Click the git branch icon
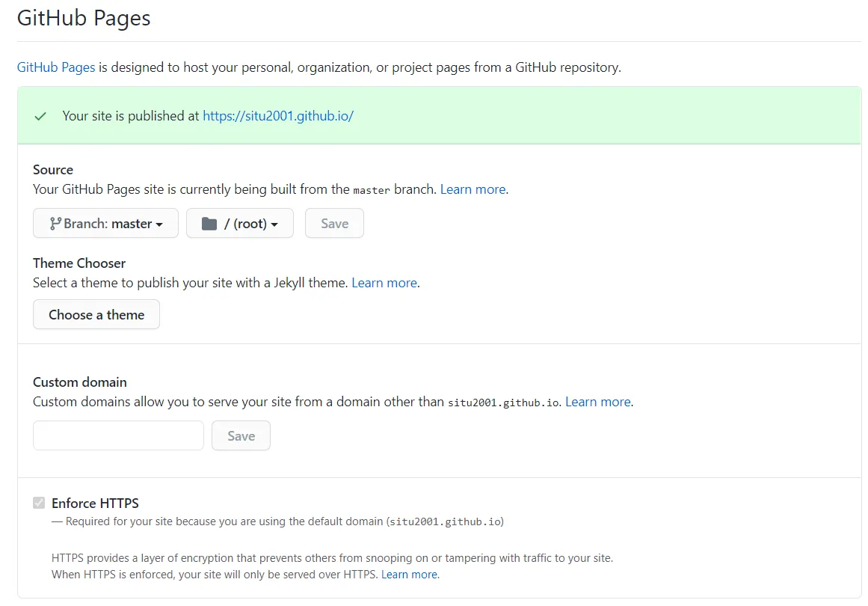Viewport: 868px width, 606px height. click(55, 224)
